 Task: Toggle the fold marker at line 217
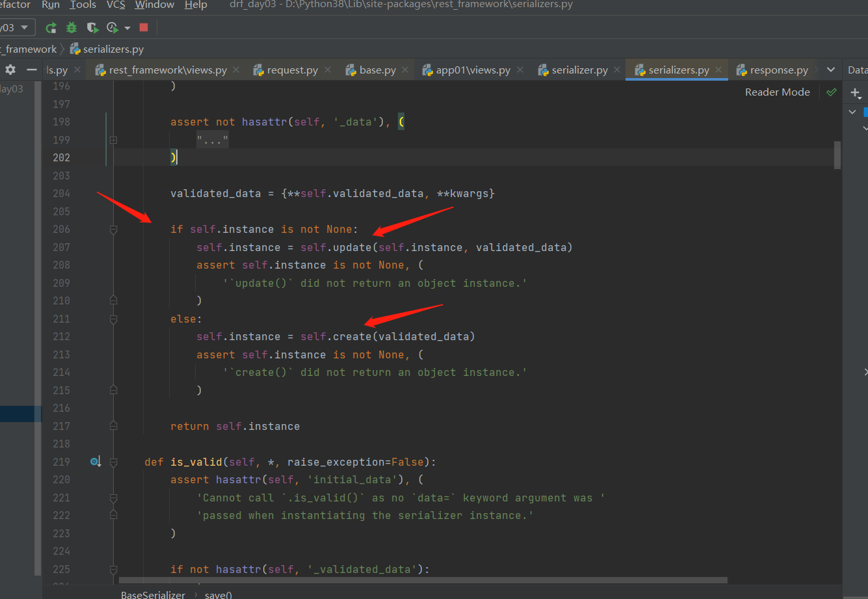click(x=114, y=426)
